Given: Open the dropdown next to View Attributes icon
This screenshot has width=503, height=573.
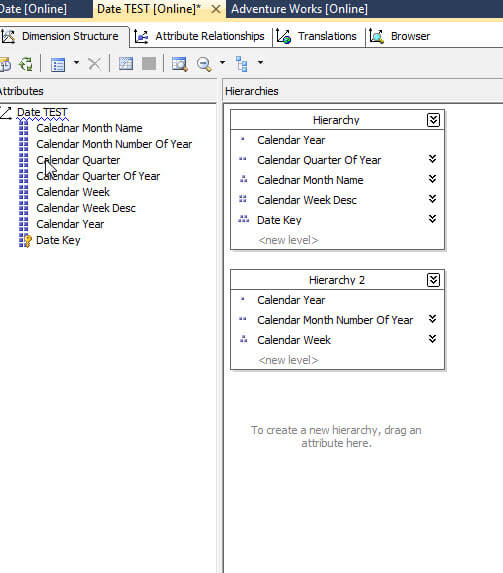Looking at the screenshot, I should pos(76,62).
